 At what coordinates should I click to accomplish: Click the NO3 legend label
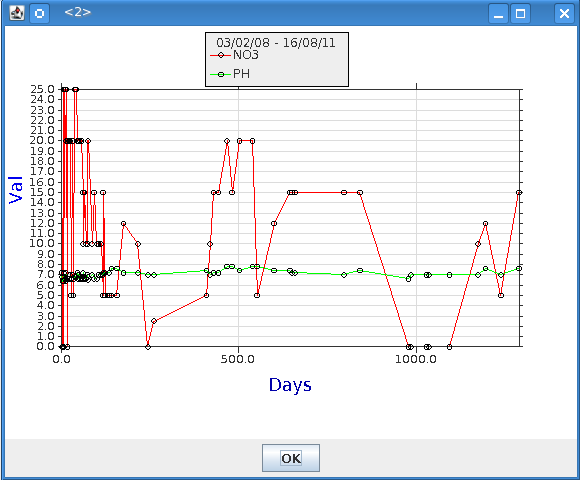[x=246, y=55]
